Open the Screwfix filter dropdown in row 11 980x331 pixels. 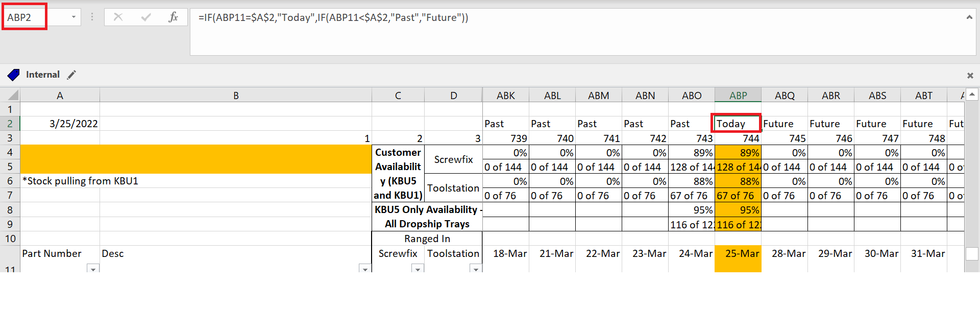418,269
